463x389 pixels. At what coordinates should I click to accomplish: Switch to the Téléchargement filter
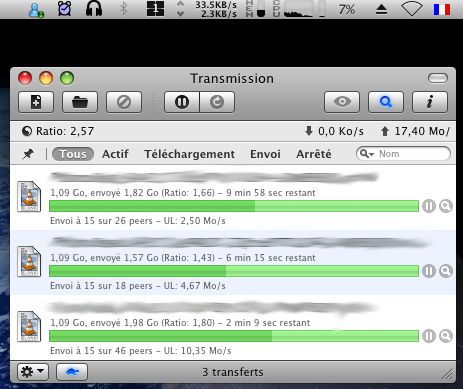click(189, 154)
